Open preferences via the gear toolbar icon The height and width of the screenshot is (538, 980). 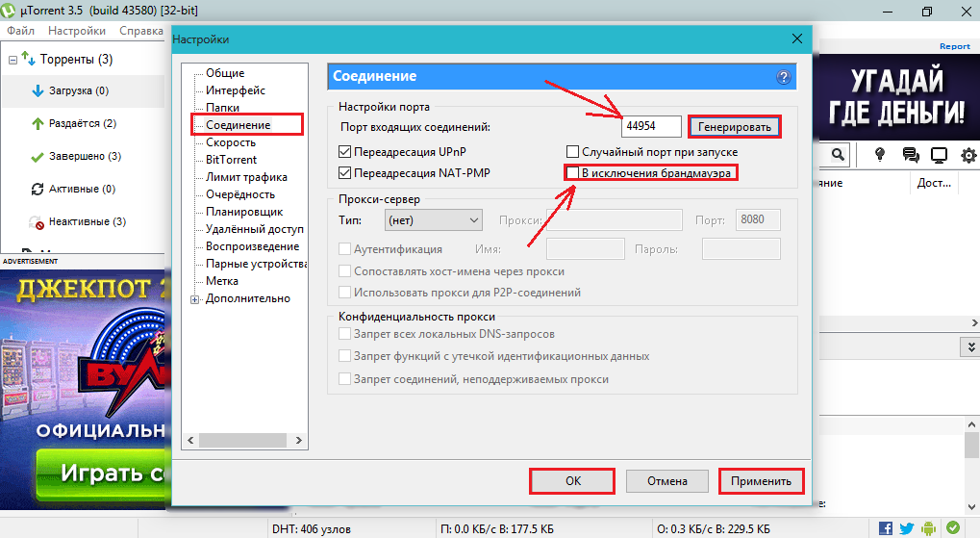(968, 155)
